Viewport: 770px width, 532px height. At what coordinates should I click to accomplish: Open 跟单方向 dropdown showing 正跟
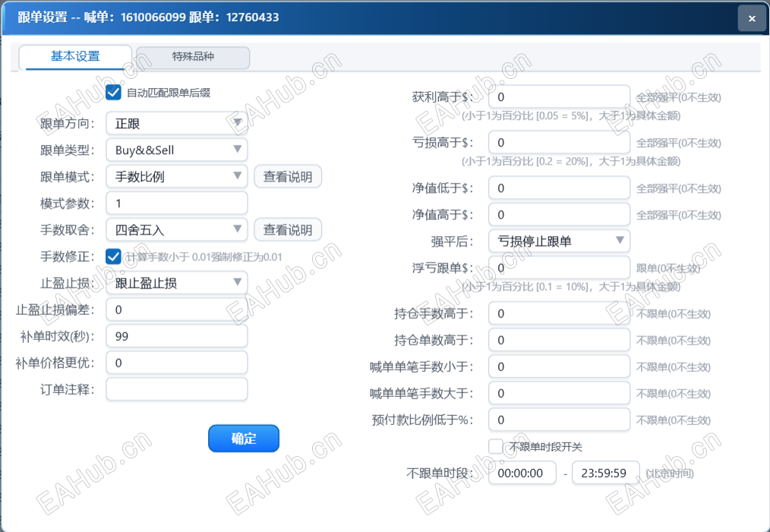tap(177, 123)
